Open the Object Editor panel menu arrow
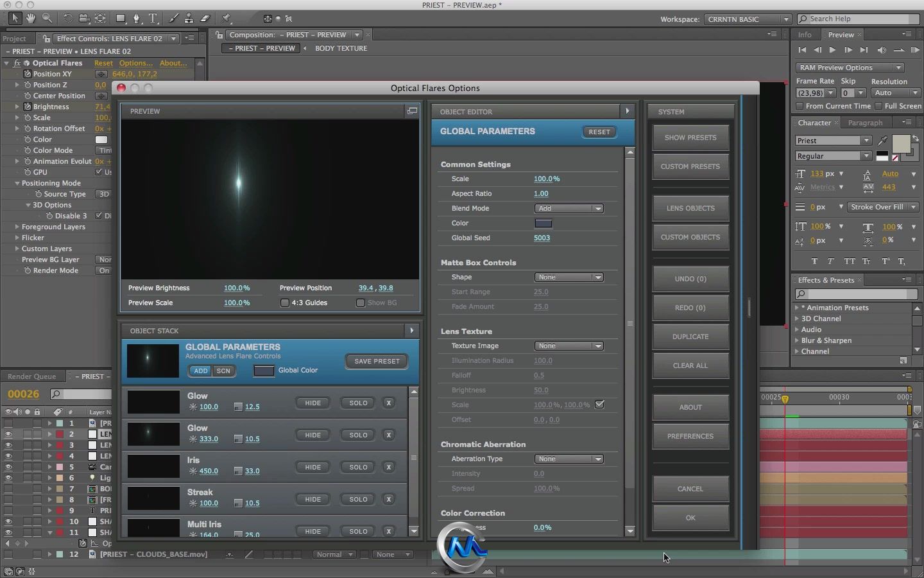 coord(627,111)
